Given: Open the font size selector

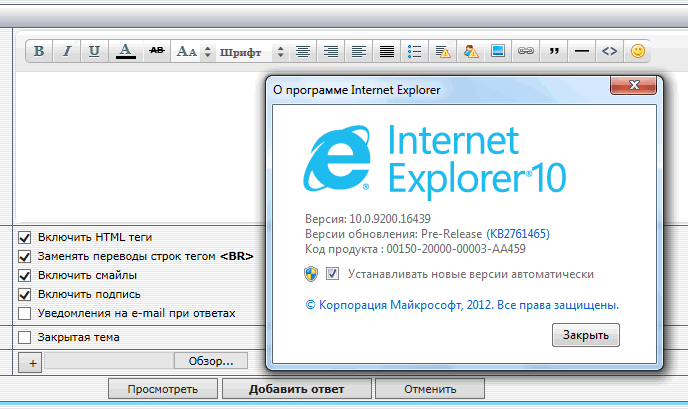Looking at the screenshot, I should coord(194,52).
